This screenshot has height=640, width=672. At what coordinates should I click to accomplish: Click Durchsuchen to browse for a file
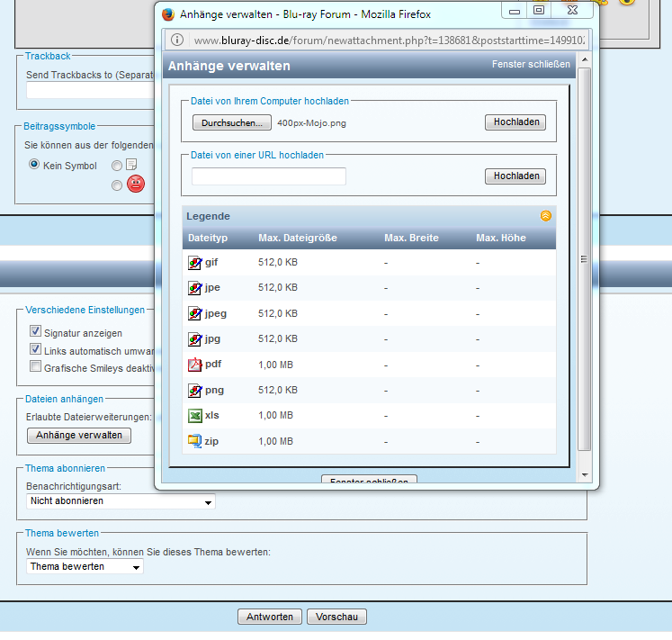click(x=231, y=122)
